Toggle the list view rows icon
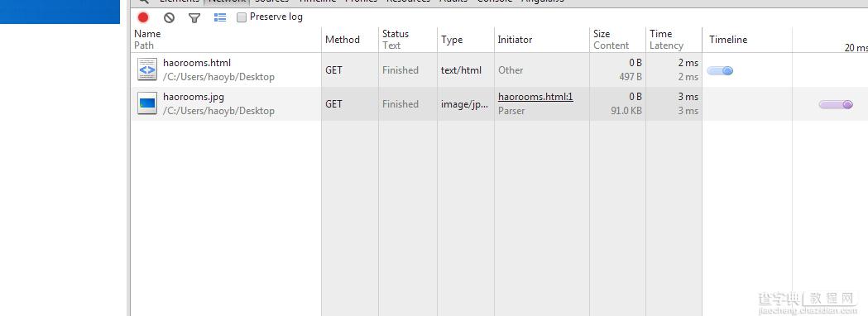868x316 pixels. [220, 17]
